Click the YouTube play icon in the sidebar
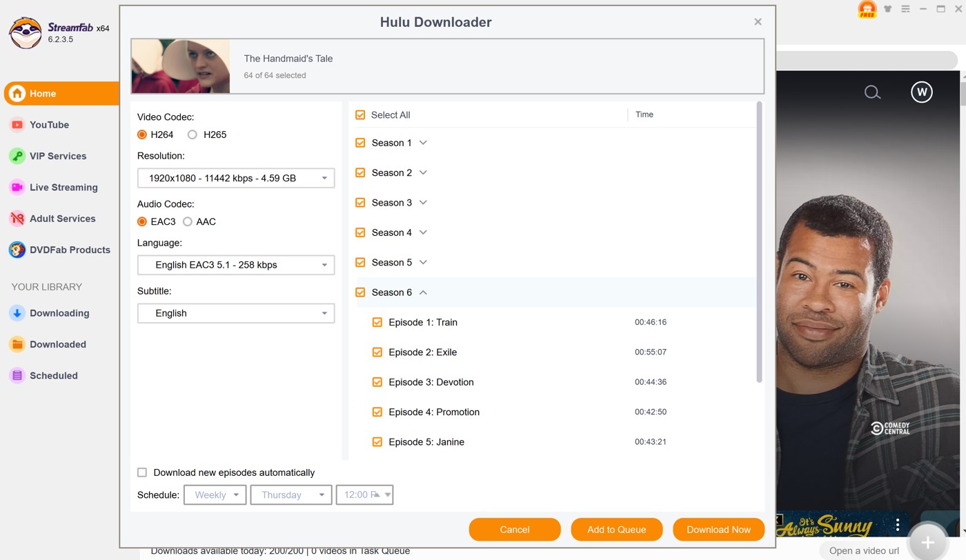Screen dimensions: 966x560 click(x=17, y=125)
